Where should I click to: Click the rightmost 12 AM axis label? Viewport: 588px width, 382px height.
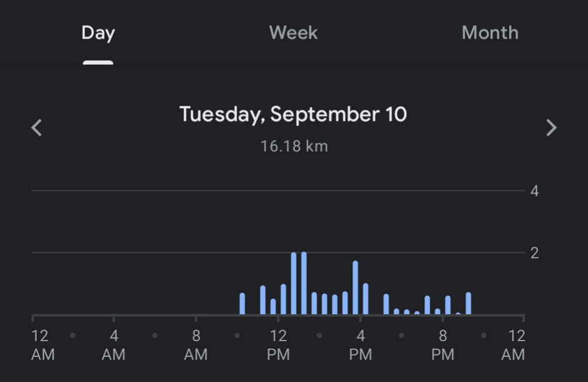(513, 345)
